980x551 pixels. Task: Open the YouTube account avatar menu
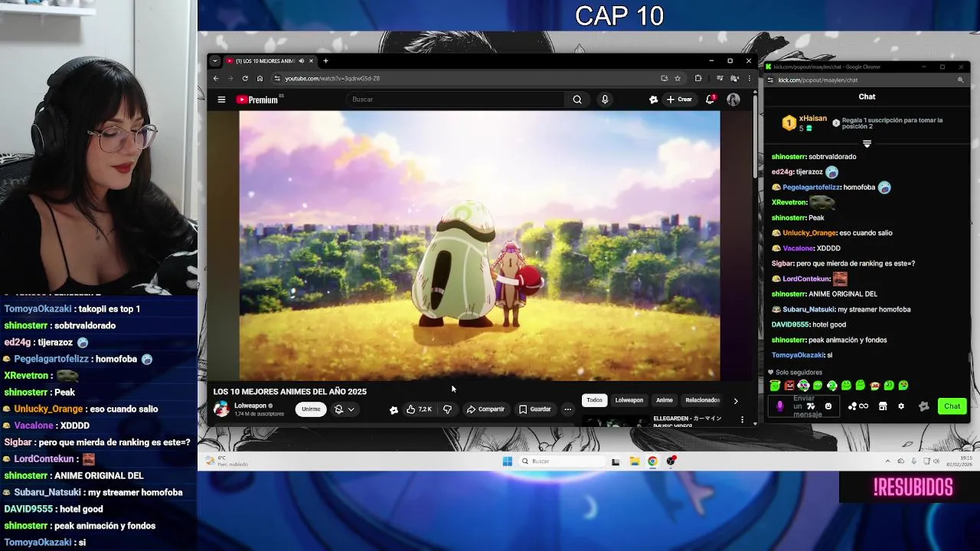(733, 99)
